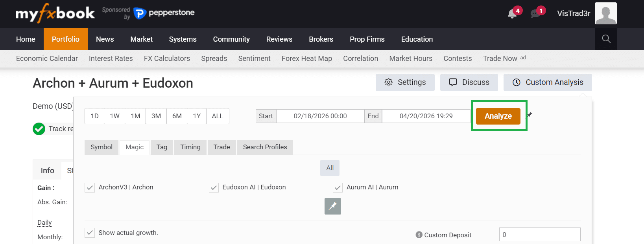Image resolution: width=644 pixels, height=244 pixels.
Task: Open the Reviews menu item
Action: (x=279, y=39)
